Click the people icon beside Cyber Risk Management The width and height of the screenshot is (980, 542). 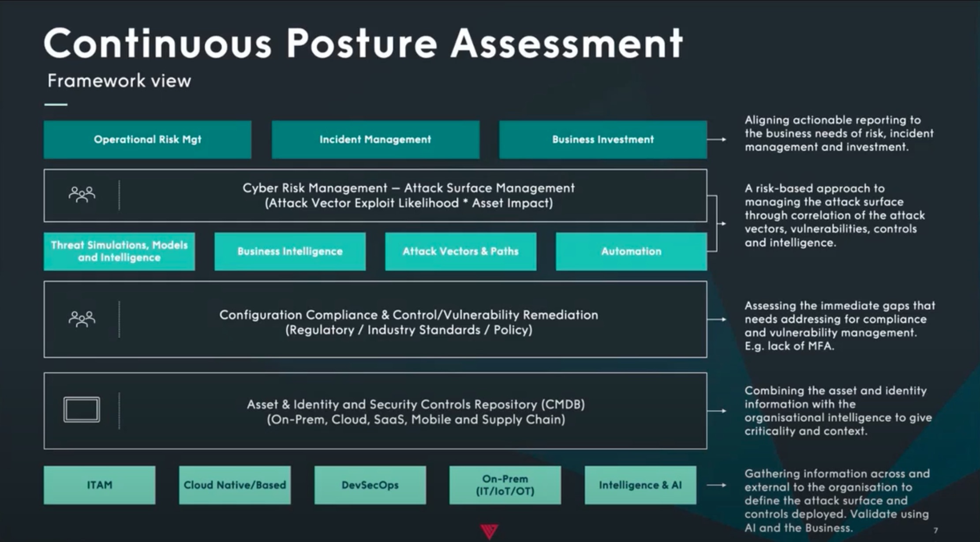pos(82,194)
